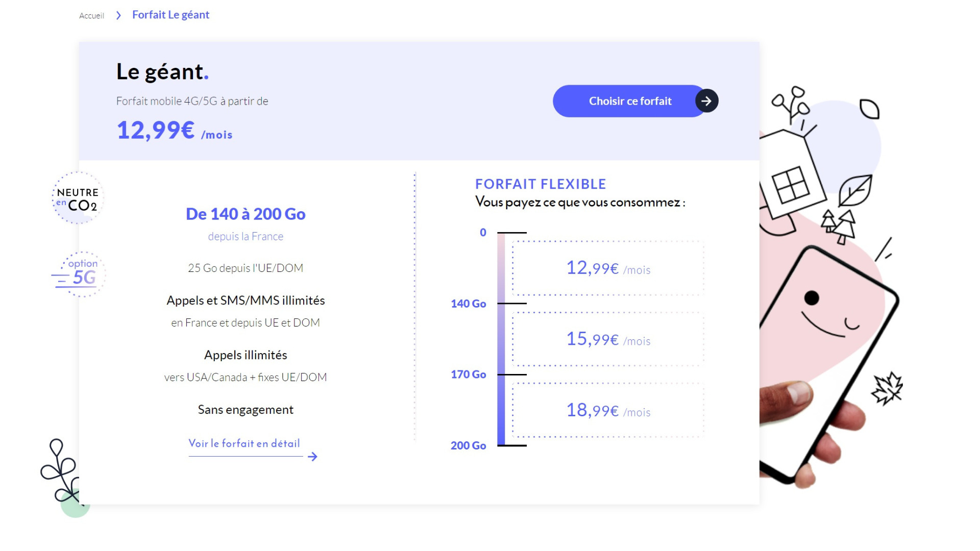Click the Accueil breadcrumb link
Viewport: 980px width, 551px height.
coord(91,16)
